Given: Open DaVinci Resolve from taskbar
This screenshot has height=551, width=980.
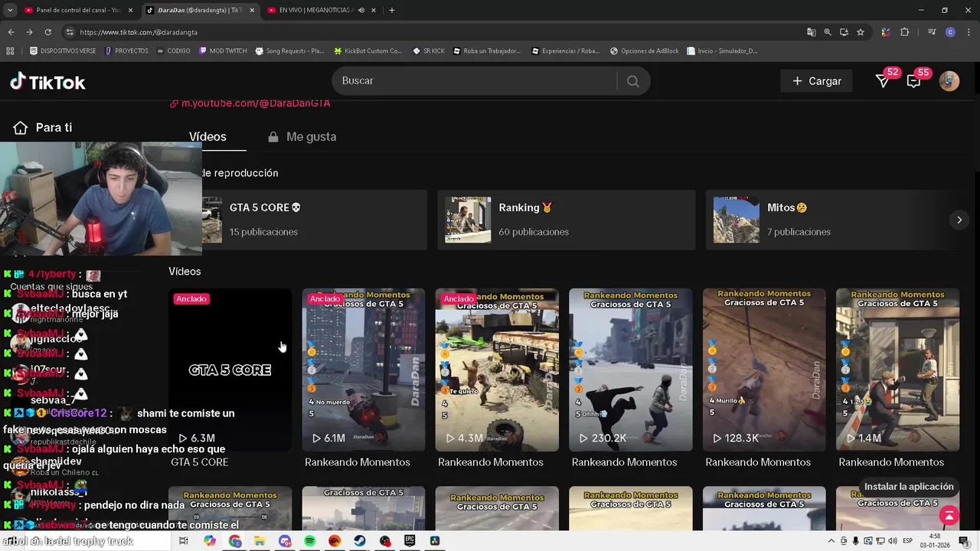Looking at the screenshot, I should (435, 541).
